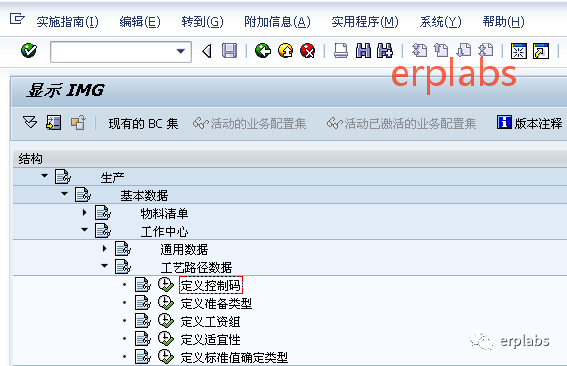The width and height of the screenshot is (567, 366).
Task: Execute the 定义准备类型 activity clock icon
Action: tap(166, 303)
